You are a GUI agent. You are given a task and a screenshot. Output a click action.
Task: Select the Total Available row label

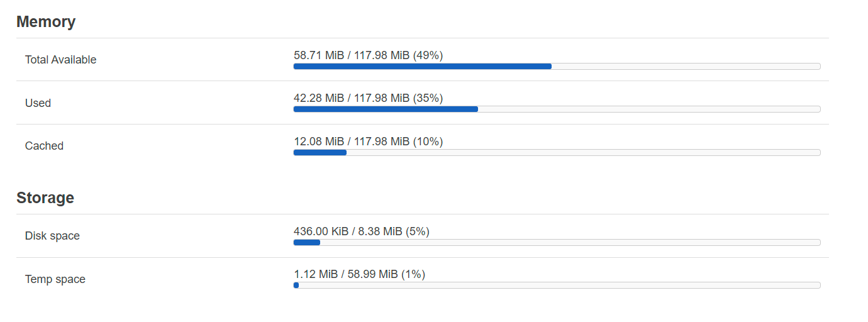[61, 60]
